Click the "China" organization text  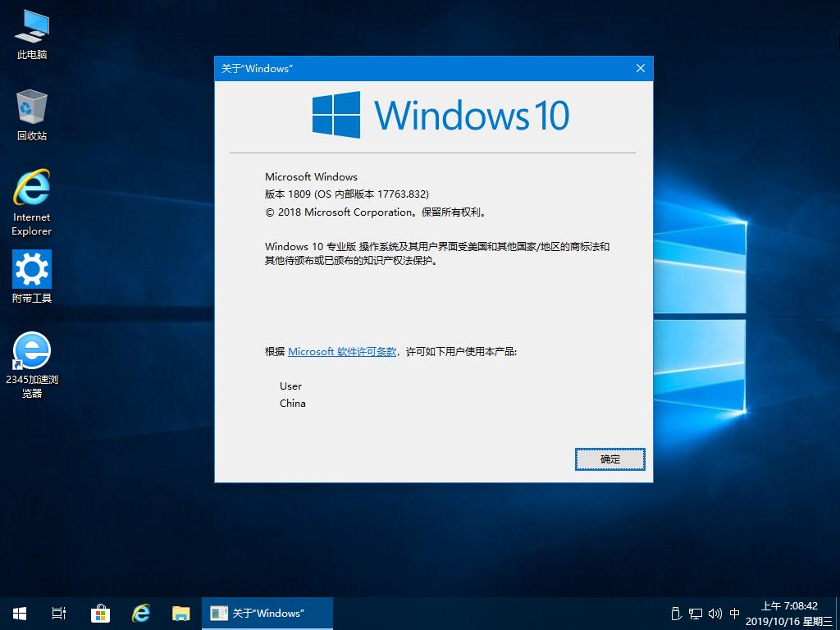click(293, 404)
